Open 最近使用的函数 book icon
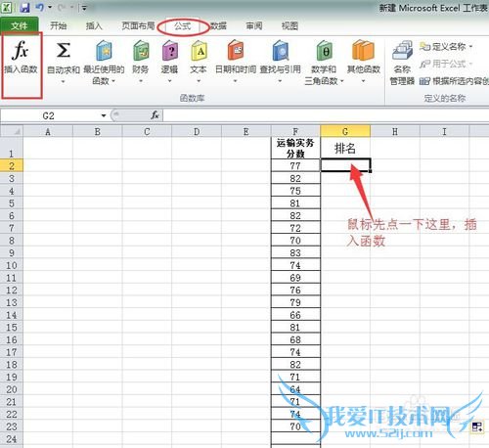 [104, 51]
